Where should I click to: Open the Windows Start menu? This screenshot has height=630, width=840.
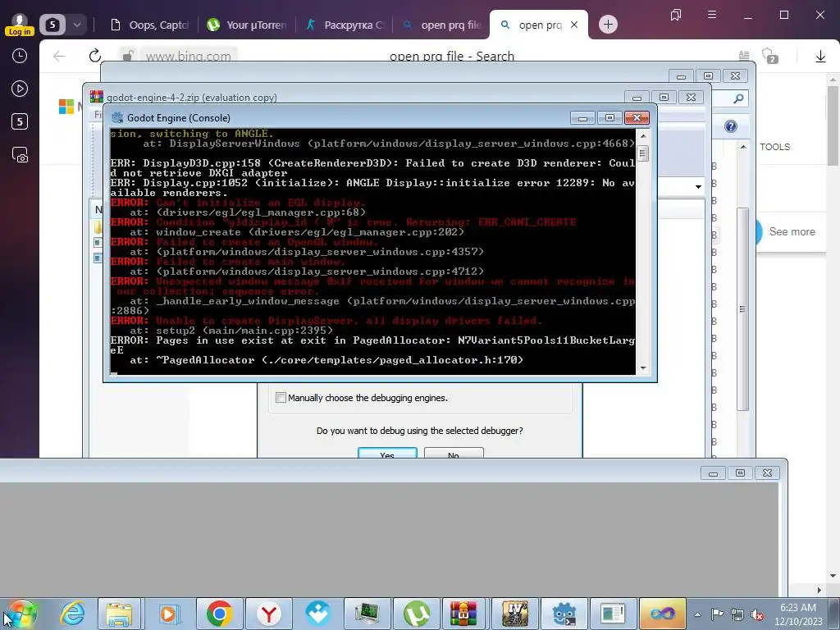coord(22,614)
